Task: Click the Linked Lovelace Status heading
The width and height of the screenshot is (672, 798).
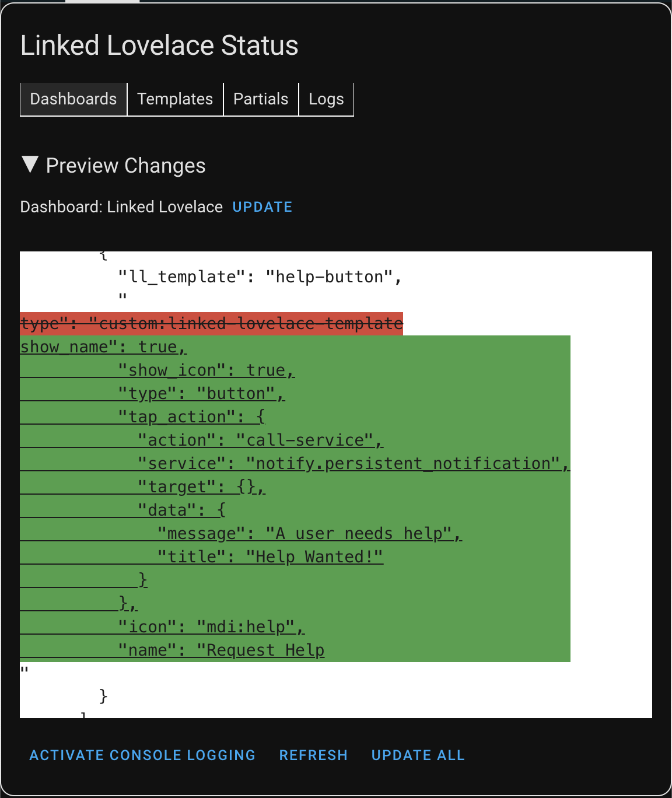Action: (x=159, y=45)
